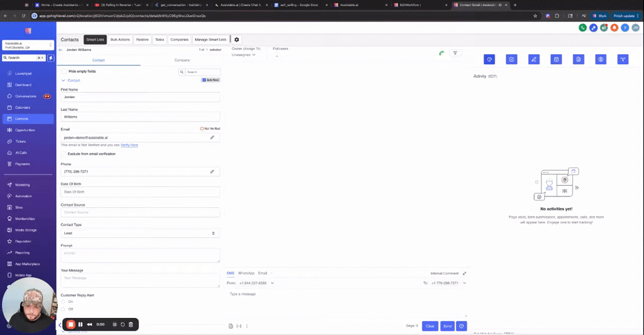
Task: Open the message composer three-dot menu
Action: tap(247, 326)
